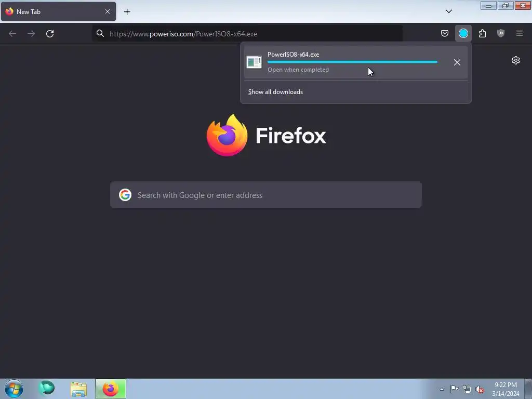Click the search magnifier in address bar

coord(100,33)
